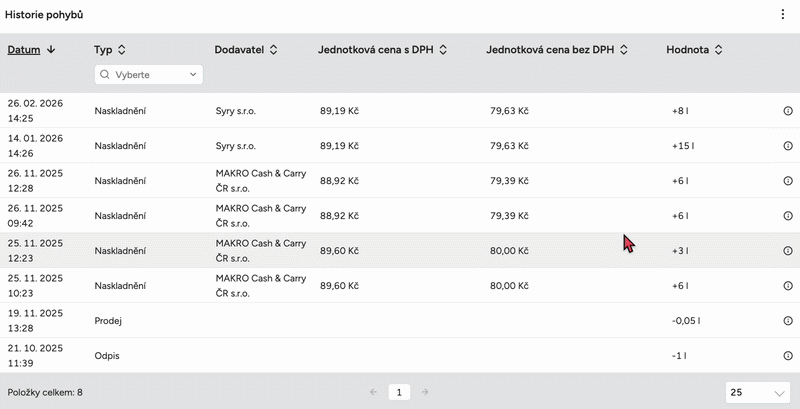Open the page size dropdown showing 25
This screenshot has width=800, height=409.
[x=757, y=393]
